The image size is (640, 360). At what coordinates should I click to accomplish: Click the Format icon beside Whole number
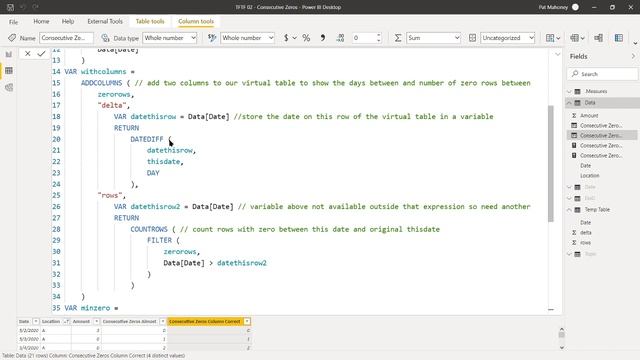click(212, 38)
